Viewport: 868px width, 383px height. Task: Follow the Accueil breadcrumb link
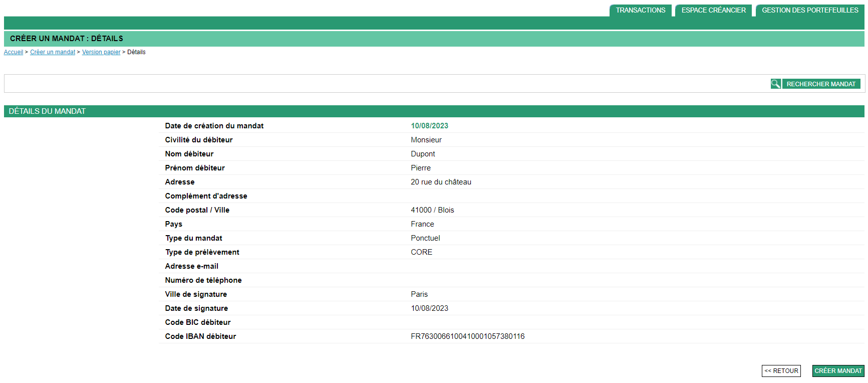14,52
